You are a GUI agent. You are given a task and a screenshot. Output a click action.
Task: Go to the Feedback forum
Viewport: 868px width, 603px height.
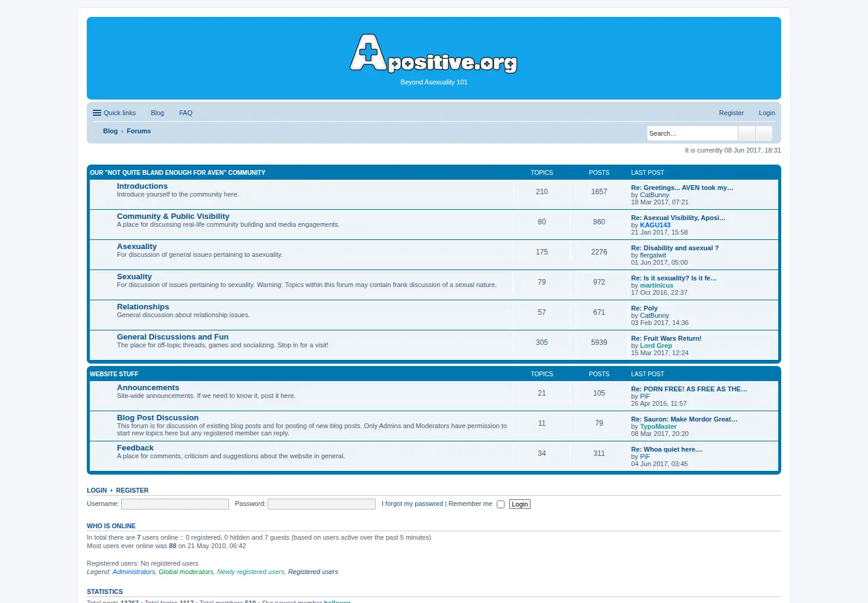(135, 448)
